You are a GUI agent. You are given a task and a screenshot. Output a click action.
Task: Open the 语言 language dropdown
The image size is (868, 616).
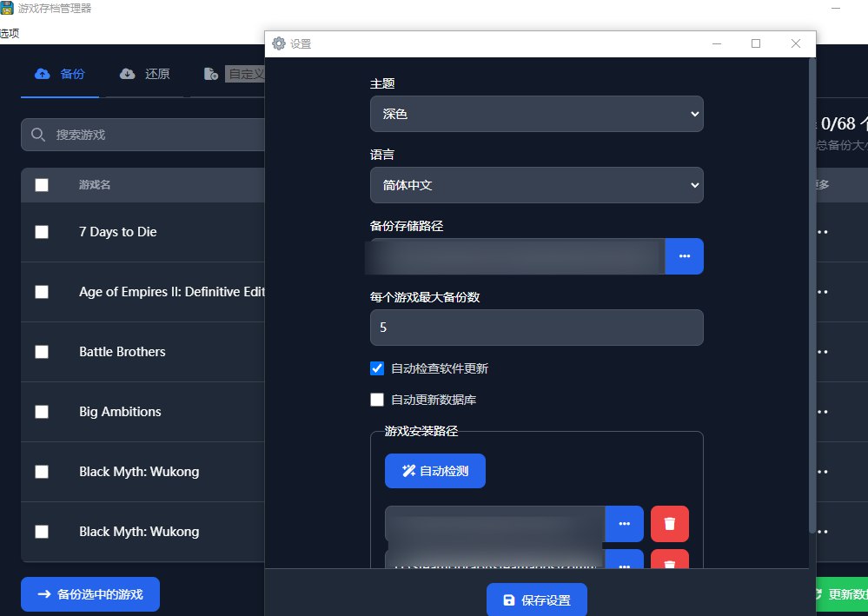click(536, 184)
